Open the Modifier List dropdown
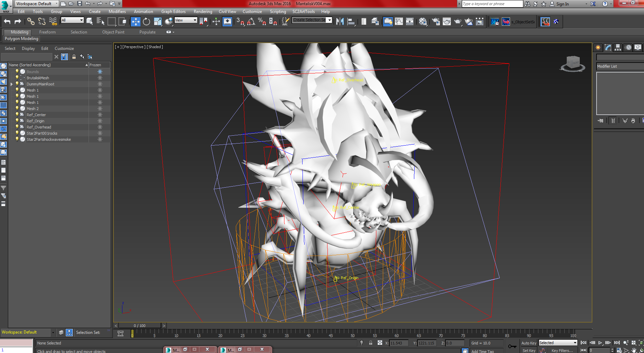 [620, 66]
